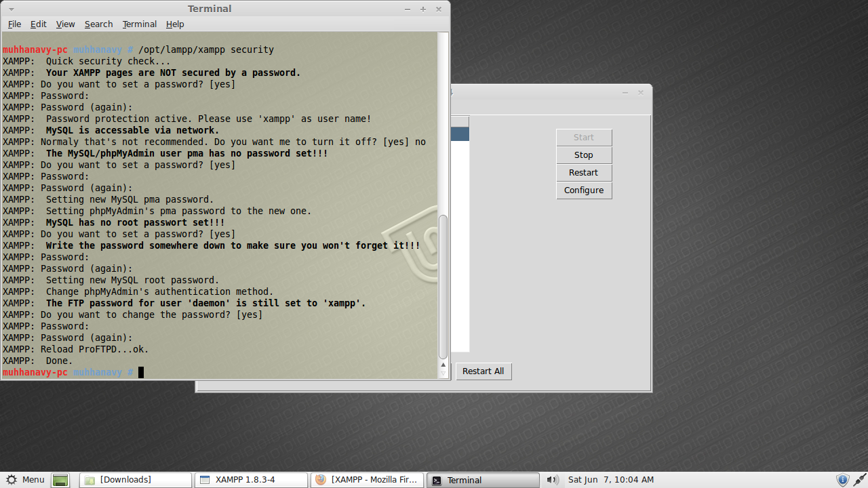Screen dimensions: 868x488
Task: Open the Edit menu in Terminal
Action: (39, 24)
